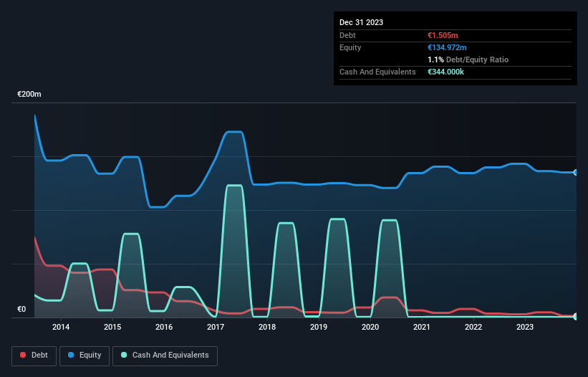
Task: Click the 2017 x-axis label
Action: pos(216,327)
